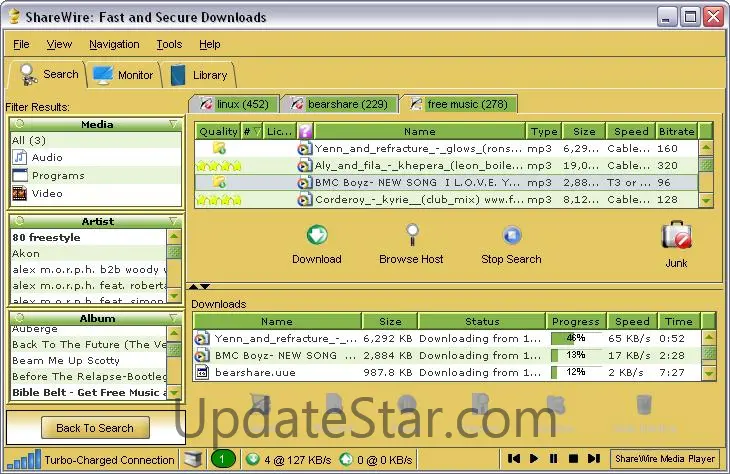
Task: Open the Tools menu
Action: click(169, 44)
